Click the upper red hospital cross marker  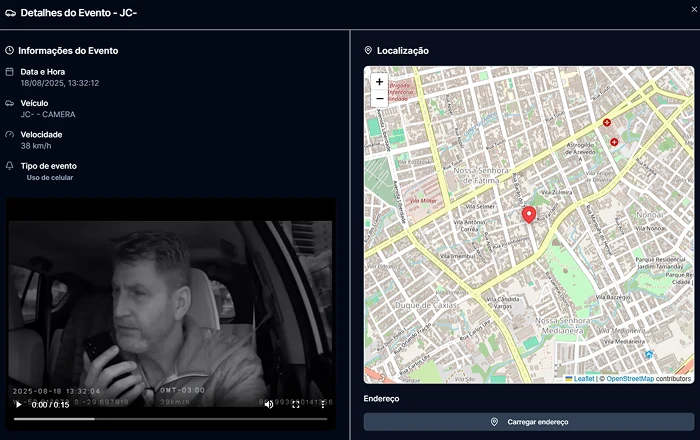pos(606,122)
